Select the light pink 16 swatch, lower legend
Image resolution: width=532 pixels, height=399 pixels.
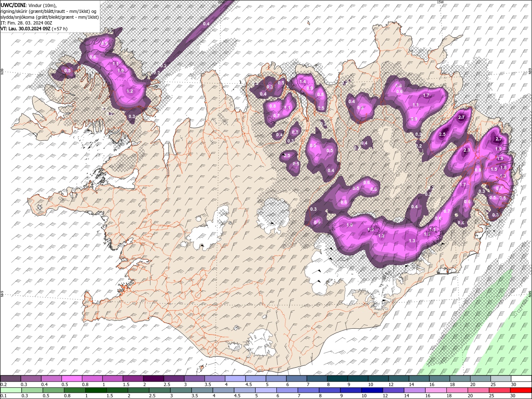[436, 390]
